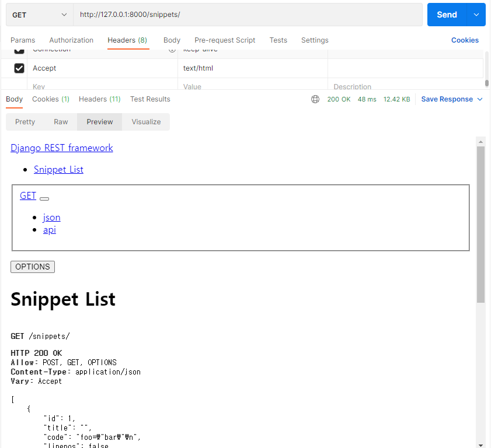Expand the Send options arrow
The image size is (491, 448).
(476, 15)
